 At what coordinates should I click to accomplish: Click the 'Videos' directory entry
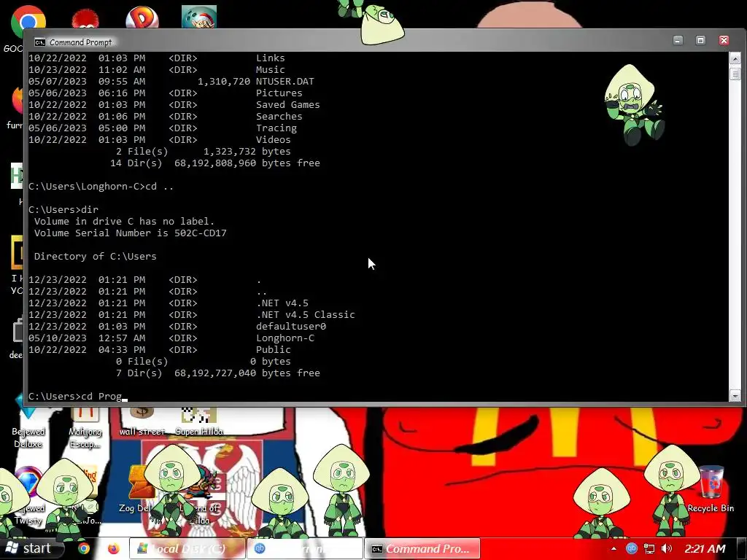[273, 139]
